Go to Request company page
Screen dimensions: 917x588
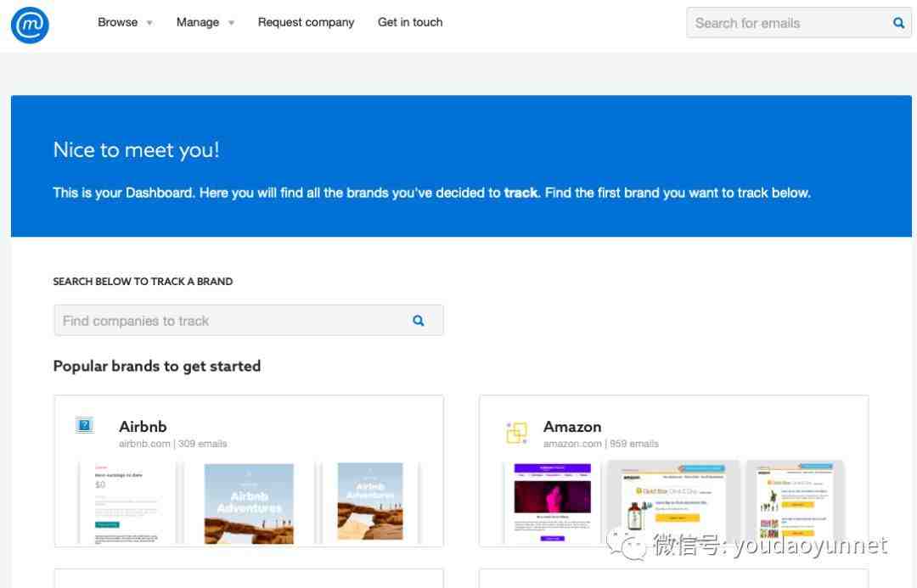[306, 22]
